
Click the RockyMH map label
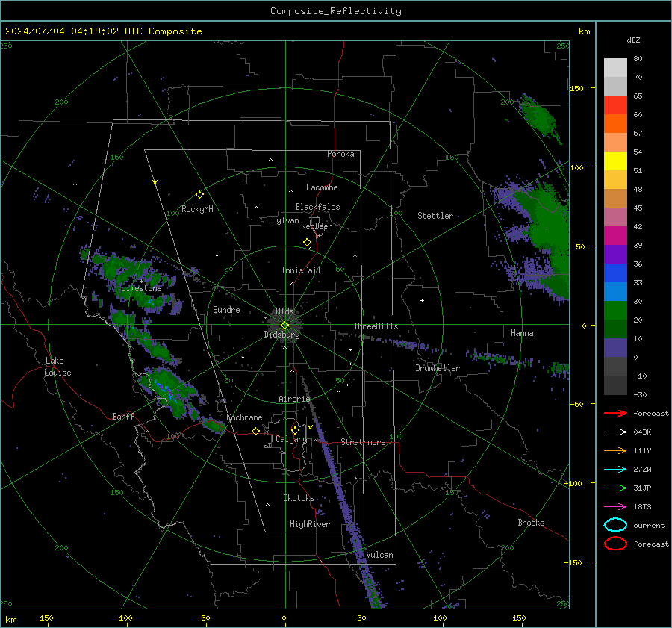pos(197,209)
